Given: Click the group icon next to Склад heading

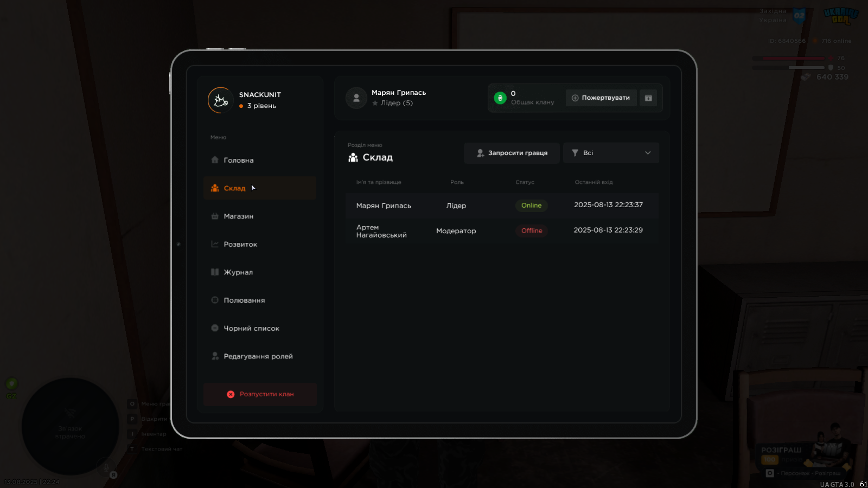Looking at the screenshot, I should (353, 157).
